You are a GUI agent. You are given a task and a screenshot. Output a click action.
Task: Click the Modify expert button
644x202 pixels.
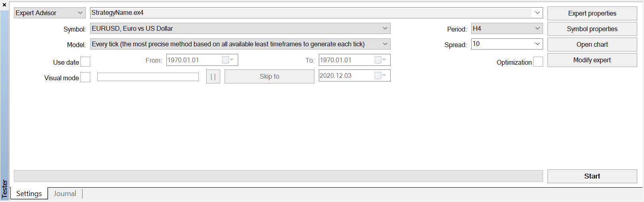click(592, 60)
